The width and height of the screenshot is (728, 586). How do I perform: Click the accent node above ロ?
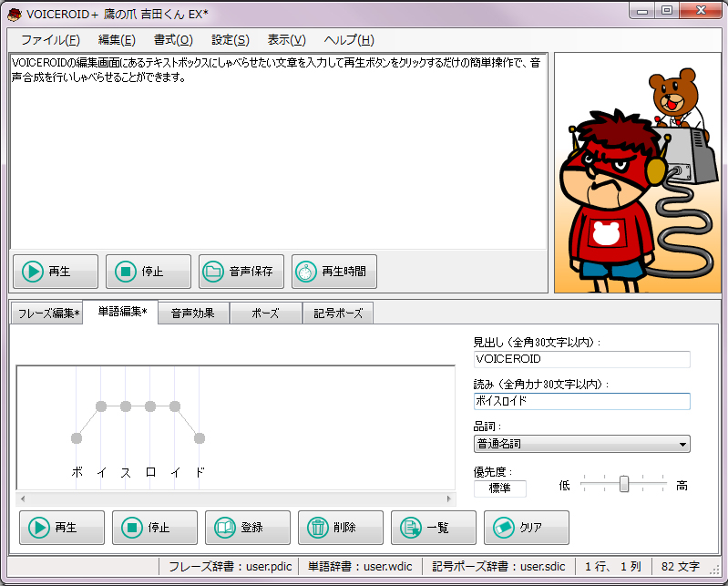[150, 406]
